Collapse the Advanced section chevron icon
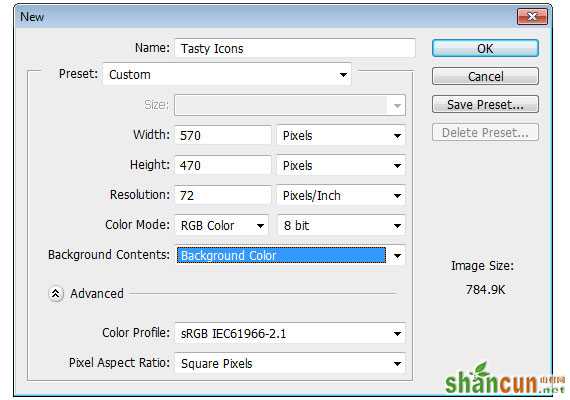Screen dimensions: 570x400 56,293
